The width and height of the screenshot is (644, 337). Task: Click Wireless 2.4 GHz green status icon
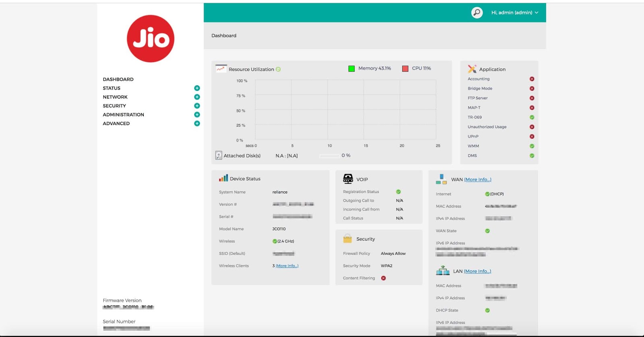coord(275,241)
